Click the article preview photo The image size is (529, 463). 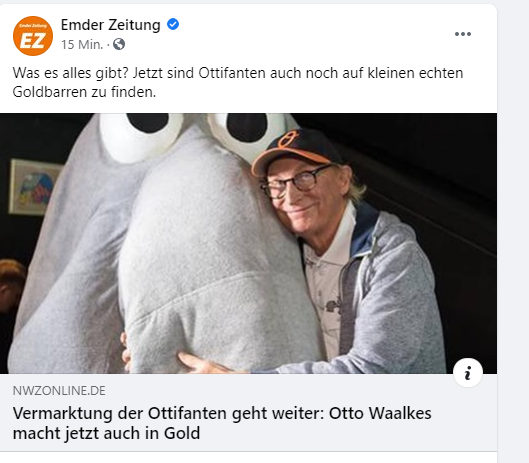click(248, 243)
